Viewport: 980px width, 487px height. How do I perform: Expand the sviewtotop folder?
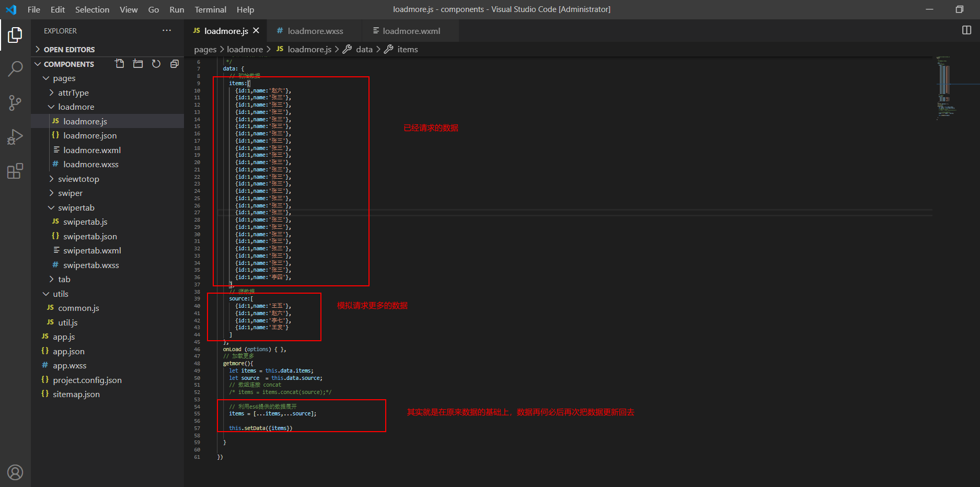107,179
